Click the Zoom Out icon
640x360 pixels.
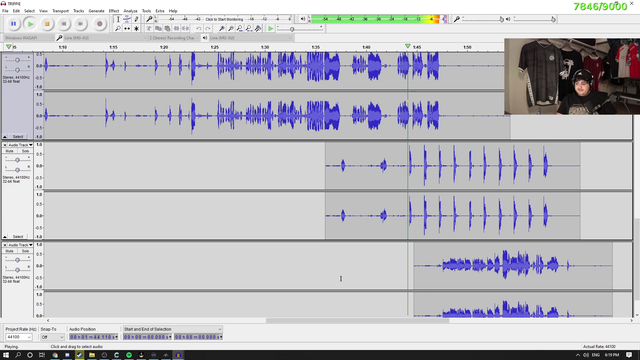point(231,29)
